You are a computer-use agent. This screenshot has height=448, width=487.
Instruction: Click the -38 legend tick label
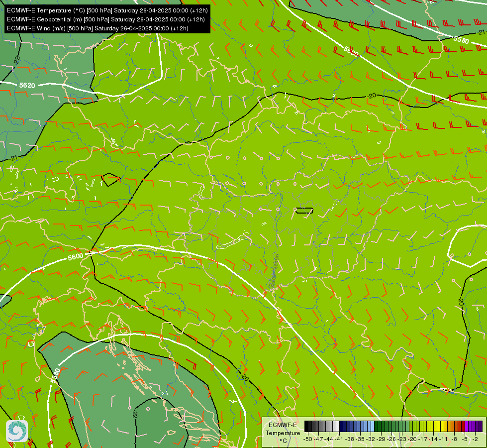tap(349, 439)
